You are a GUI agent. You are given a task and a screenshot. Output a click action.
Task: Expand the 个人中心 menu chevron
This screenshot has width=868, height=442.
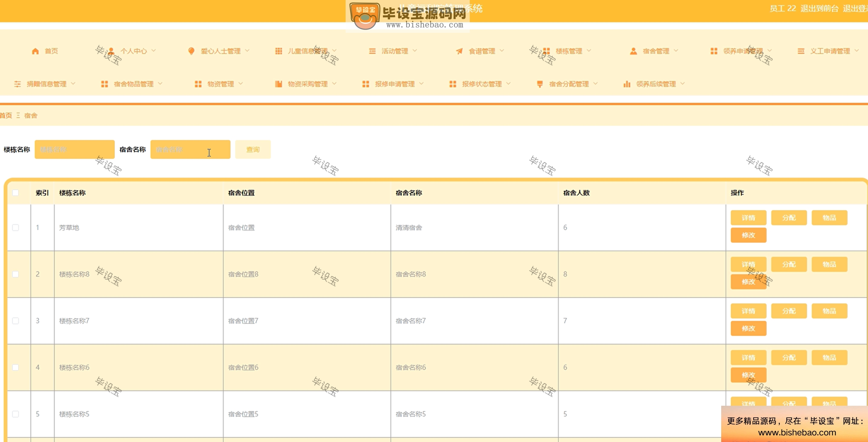[x=154, y=50]
